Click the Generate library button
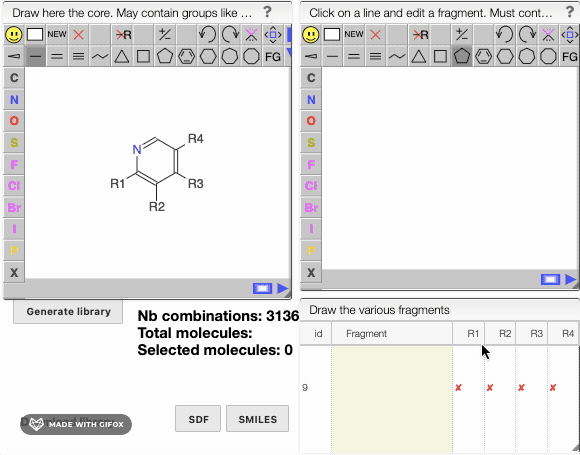The width and height of the screenshot is (580, 455). (68, 312)
